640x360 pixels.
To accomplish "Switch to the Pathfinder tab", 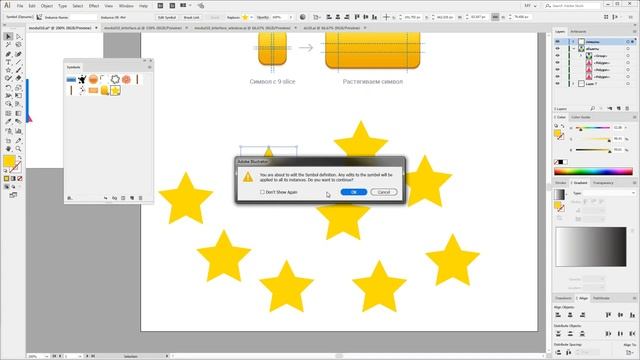I will (601, 298).
